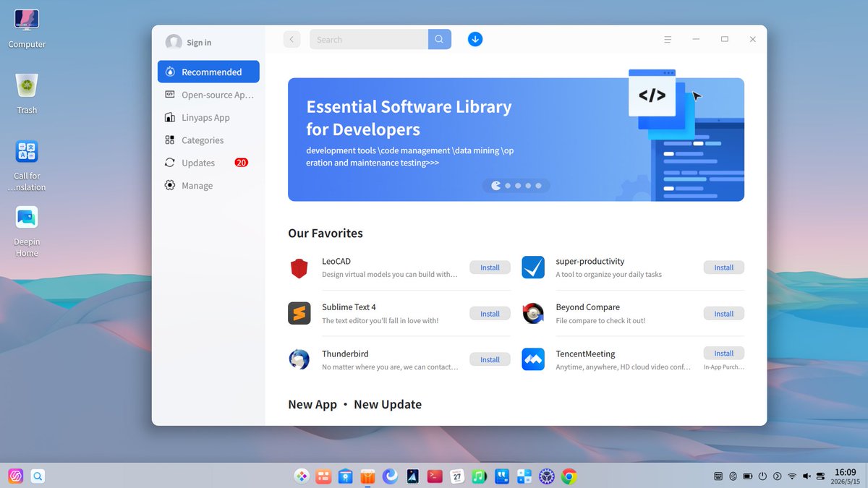Click 'The text editor you'll fall in love with!'
The height and width of the screenshot is (488, 868).
click(x=380, y=321)
